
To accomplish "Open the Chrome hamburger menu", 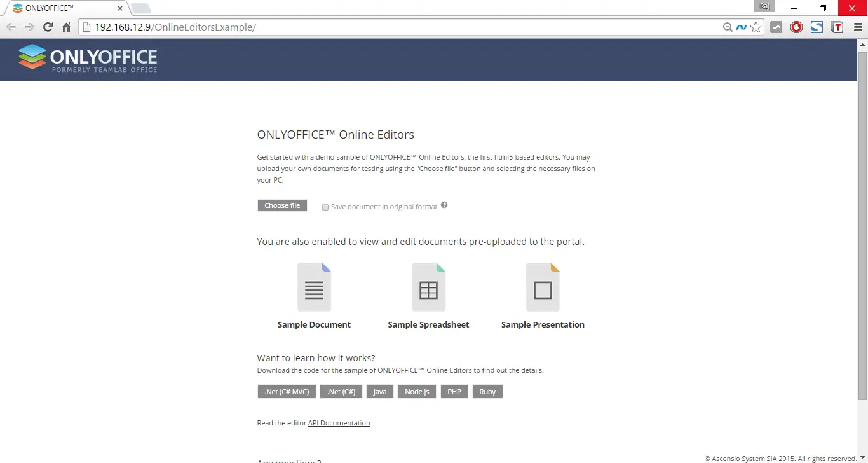I will pos(858,27).
